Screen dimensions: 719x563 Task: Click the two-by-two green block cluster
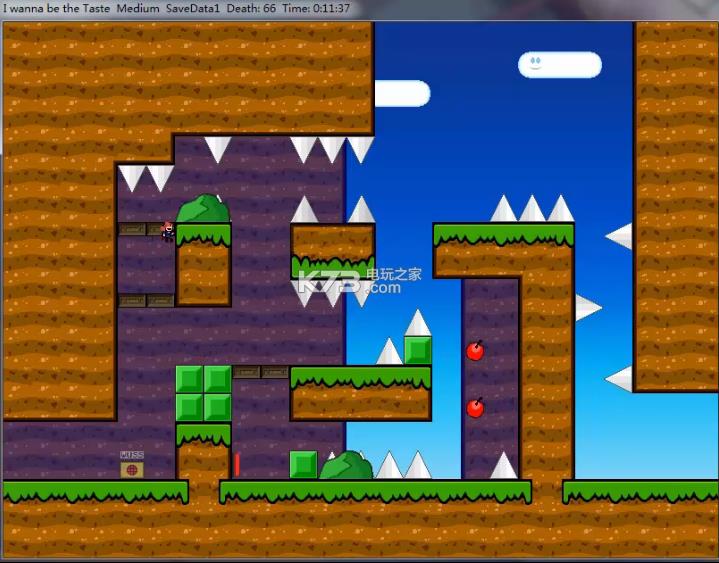[203, 393]
